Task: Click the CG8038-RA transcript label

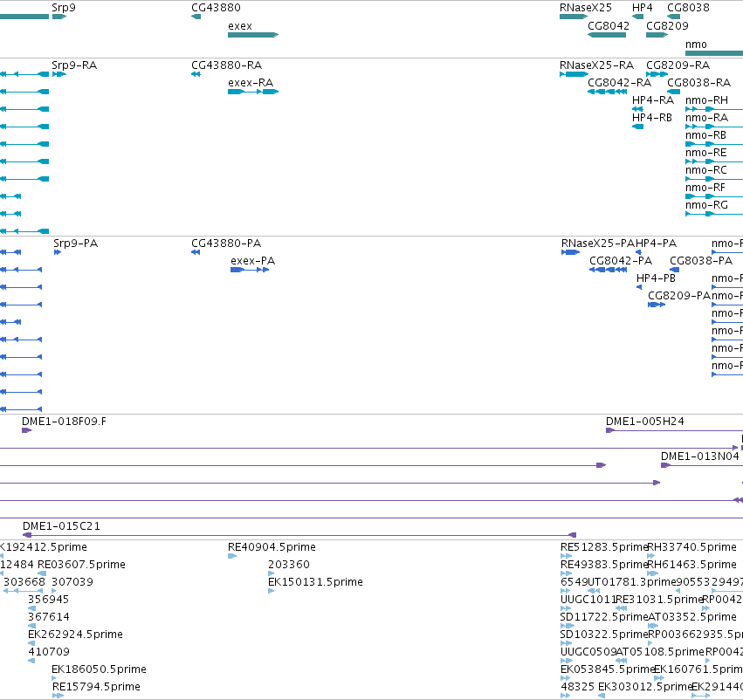Action: click(x=699, y=82)
